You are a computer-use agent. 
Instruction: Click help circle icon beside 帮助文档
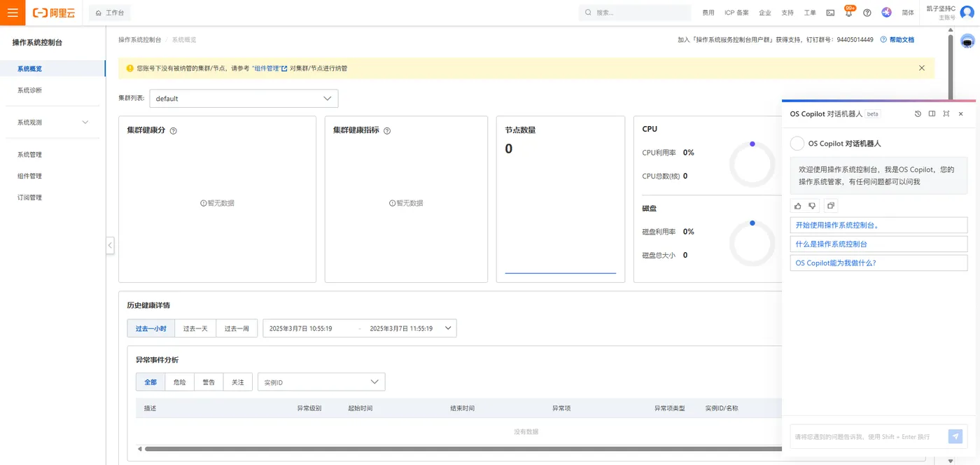pos(883,40)
